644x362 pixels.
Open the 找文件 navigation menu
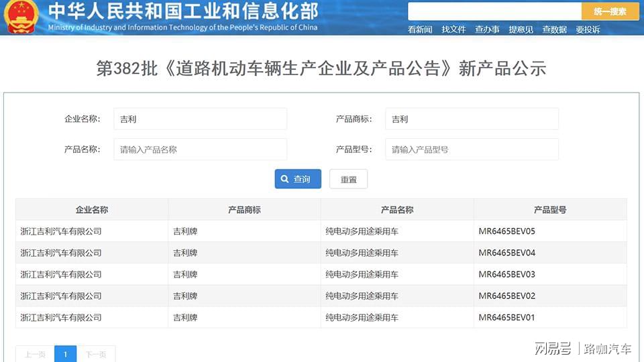tap(453, 29)
